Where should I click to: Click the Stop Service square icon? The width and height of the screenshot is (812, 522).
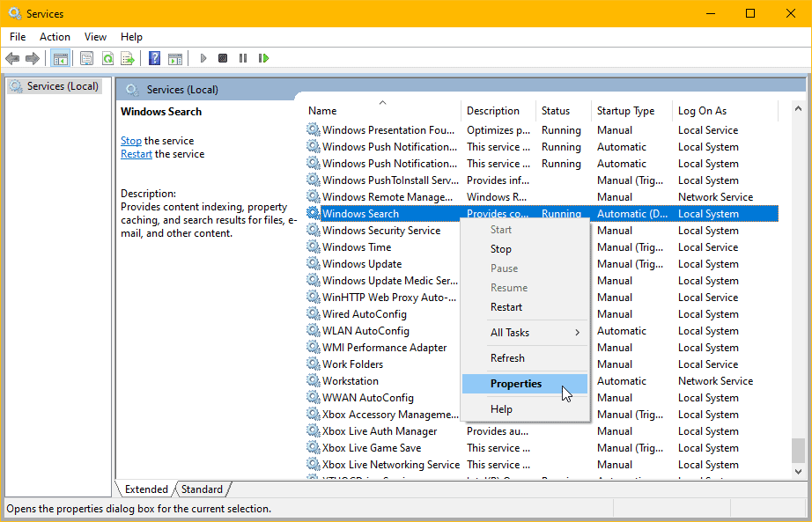[223, 58]
